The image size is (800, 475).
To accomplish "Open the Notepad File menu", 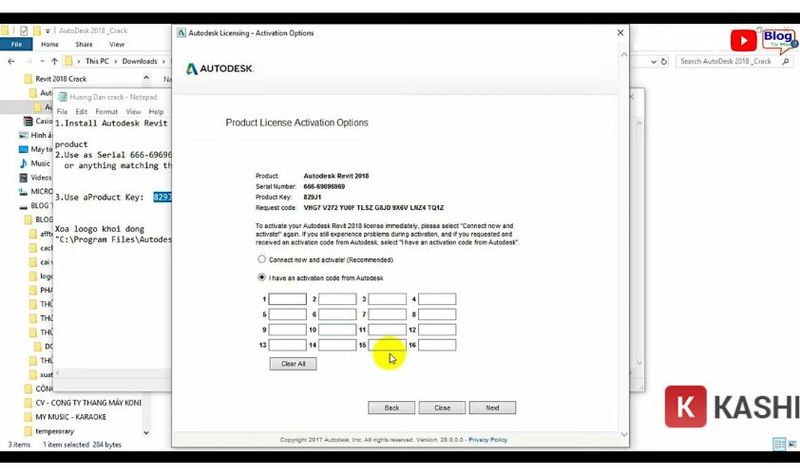I will click(x=62, y=111).
